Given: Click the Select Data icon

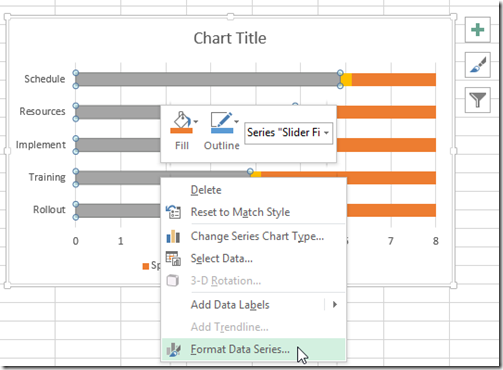Looking at the screenshot, I should click(x=173, y=259).
